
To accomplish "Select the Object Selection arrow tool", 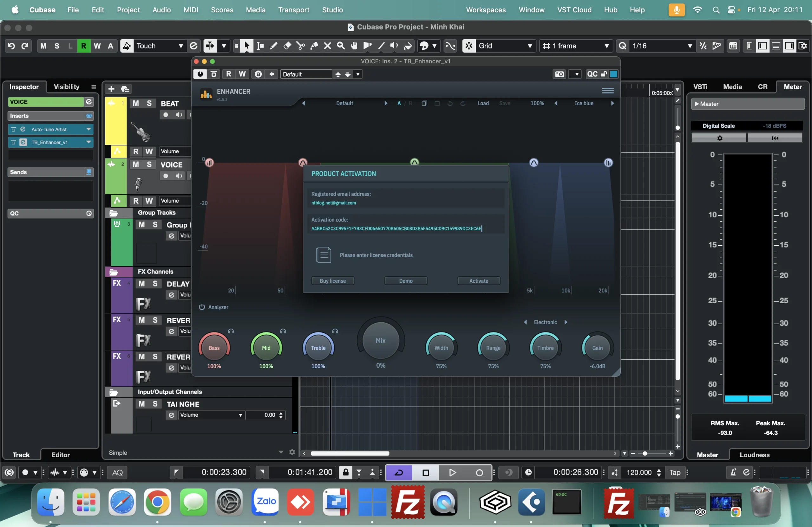I will click(246, 46).
